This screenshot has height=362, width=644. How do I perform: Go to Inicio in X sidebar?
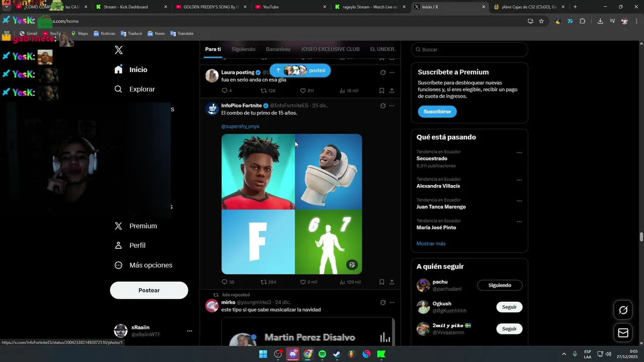pyautogui.click(x=131, y=69)
